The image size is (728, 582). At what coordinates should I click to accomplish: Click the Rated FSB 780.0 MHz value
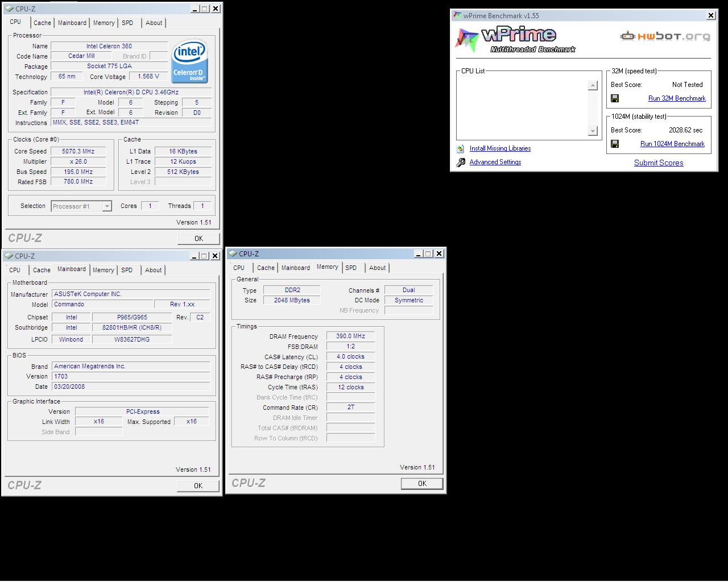(78, 181)
